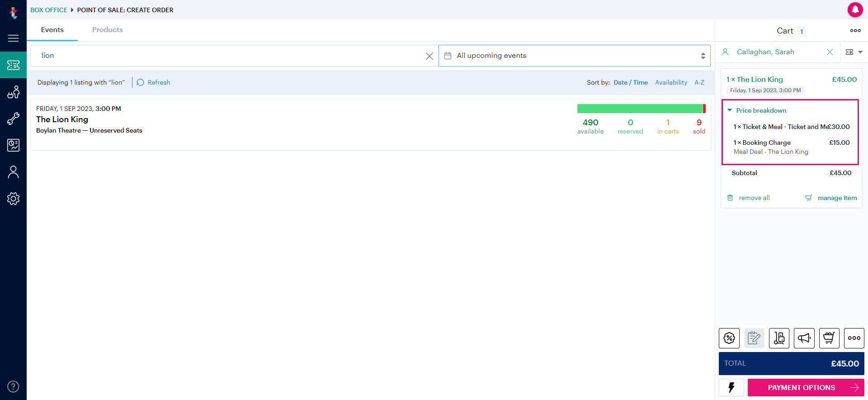The image size is (868, 400).
Task: Switch to the Products tab
Action: tap(108, 30)
